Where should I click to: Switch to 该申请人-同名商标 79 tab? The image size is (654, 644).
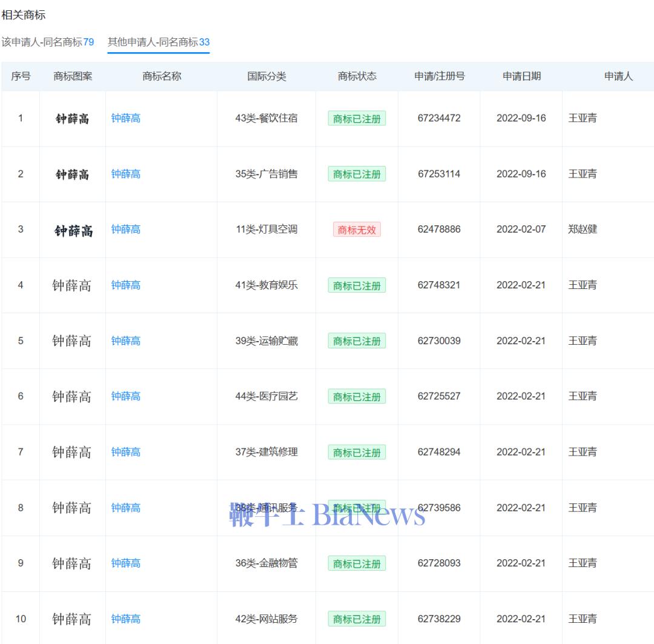click(x=48, y=42)
